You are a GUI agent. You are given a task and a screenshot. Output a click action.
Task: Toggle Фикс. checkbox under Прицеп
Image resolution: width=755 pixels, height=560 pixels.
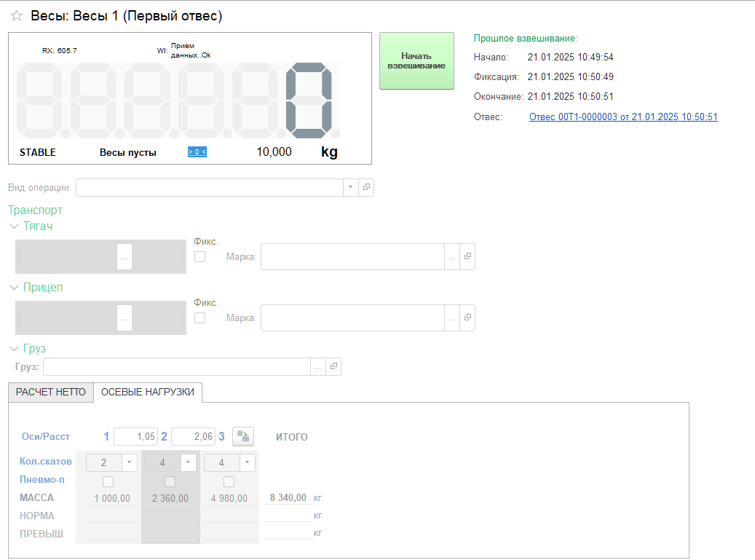click(200, 318)
